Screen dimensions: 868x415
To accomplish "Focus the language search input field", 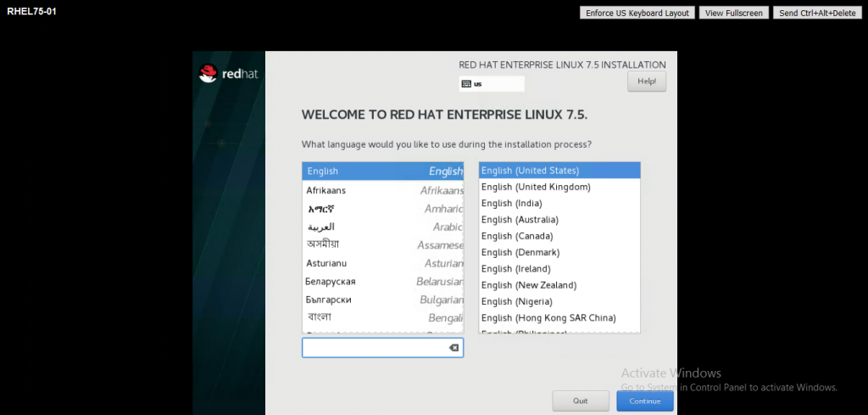I will point(382,347).
